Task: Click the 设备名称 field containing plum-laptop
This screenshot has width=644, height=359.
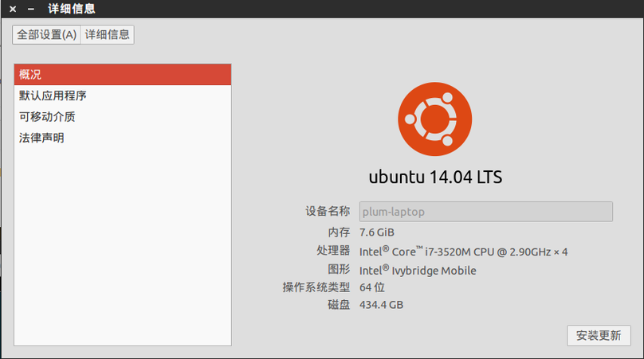Action: click(x=485, y=212)
